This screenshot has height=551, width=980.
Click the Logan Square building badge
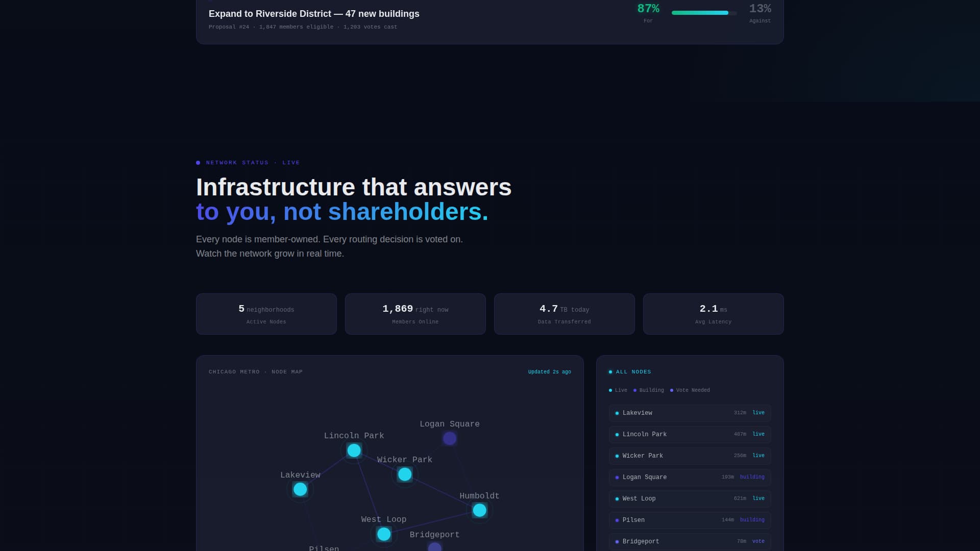pos(752,477)
